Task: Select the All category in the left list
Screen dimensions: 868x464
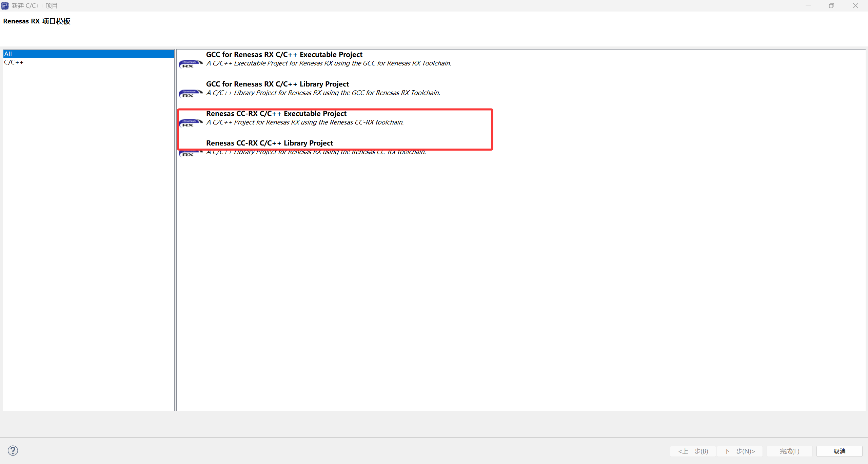Action: point(88,54)
